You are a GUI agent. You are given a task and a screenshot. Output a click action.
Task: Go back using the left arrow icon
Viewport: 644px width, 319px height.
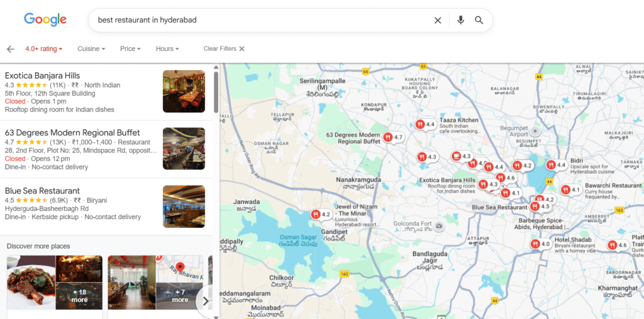[10, 49]
